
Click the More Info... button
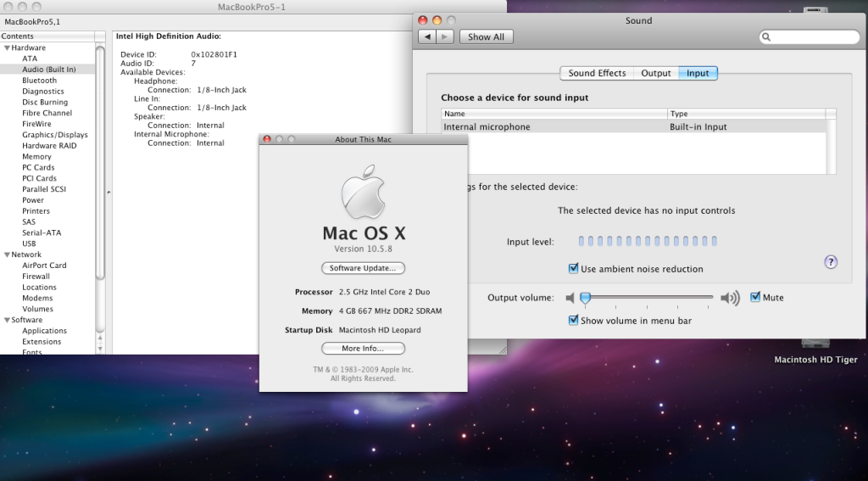(x=363, y=349)
